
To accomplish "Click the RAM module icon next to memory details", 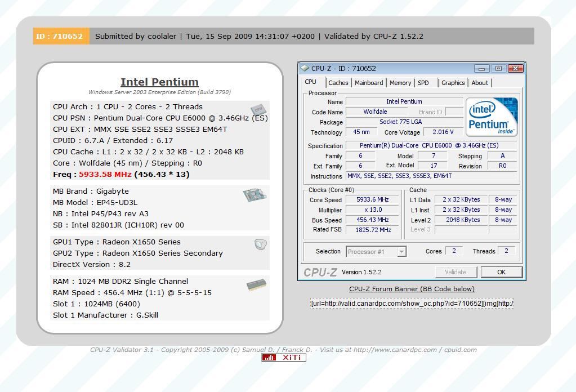I will (257, 286).
